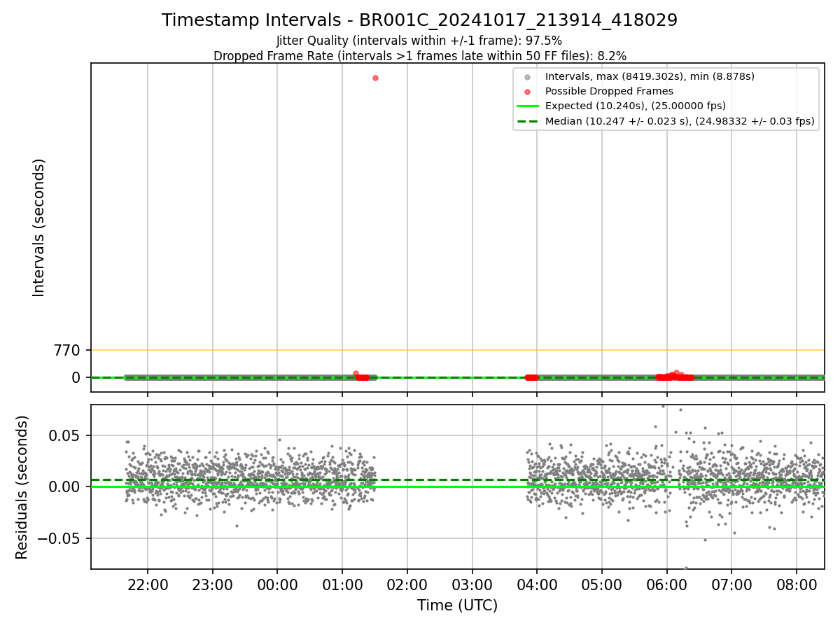Click the 'Expected (10.240s)' legend entry

635,106
